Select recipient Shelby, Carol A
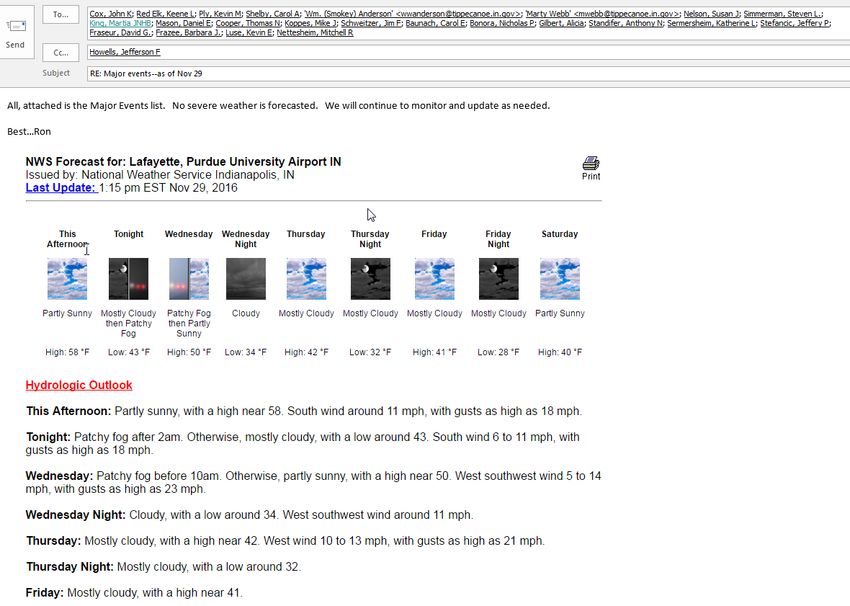 [271, 14]
